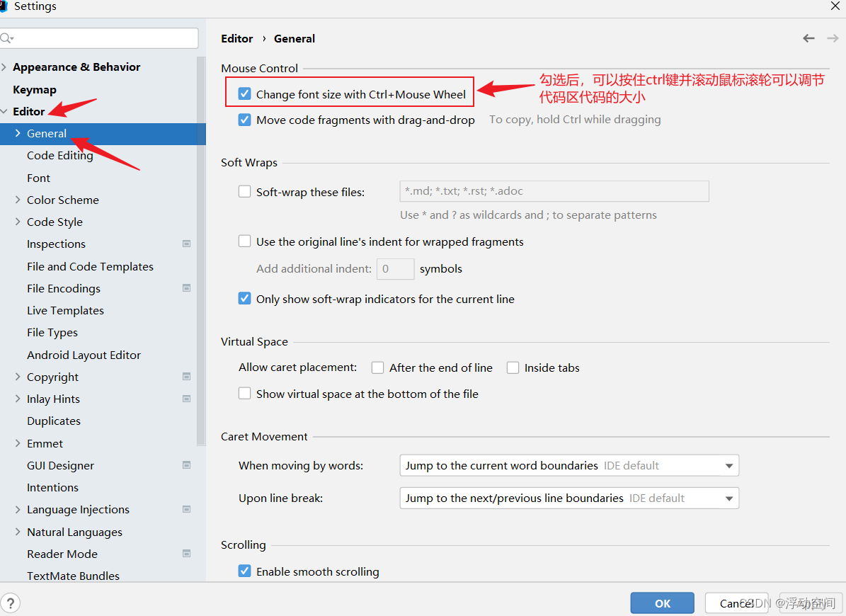Click the project-level icon next to Inspections
The image size is (846, 616).
(187, 244)
